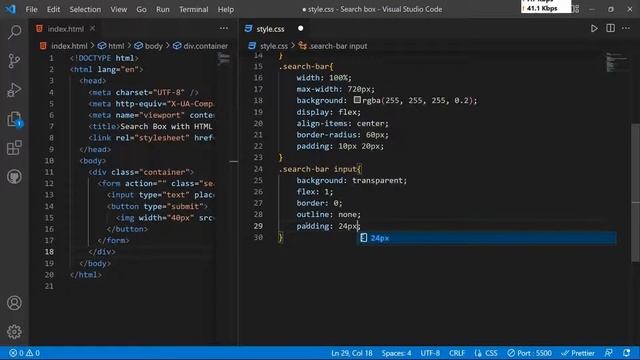The width and height of the screenshot is (640, 360).
Task: Open the Search view in activity bar
Action: tap(14, 32)
